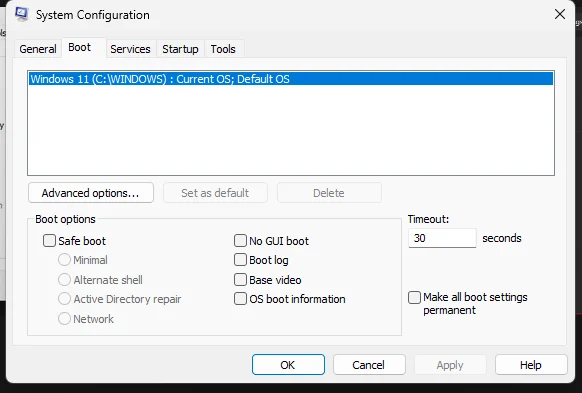Switch to the Tools tab
582x393 pixels.
pos(223,49)
